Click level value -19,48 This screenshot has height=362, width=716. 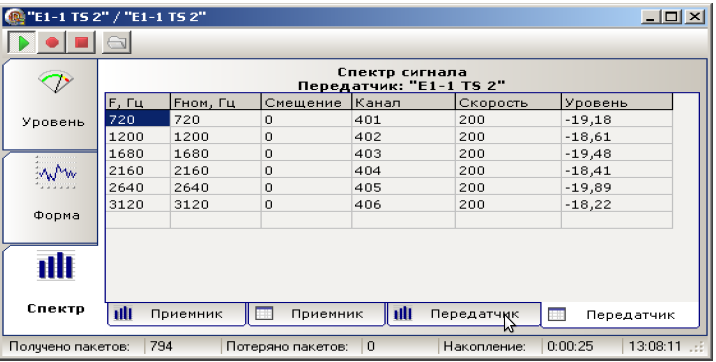click(x=616, y=153)
